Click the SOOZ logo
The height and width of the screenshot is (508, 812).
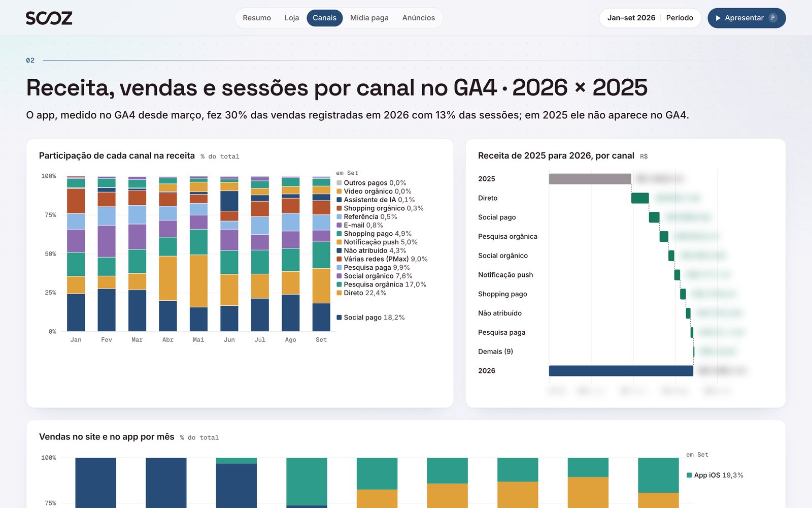[49, 18]
